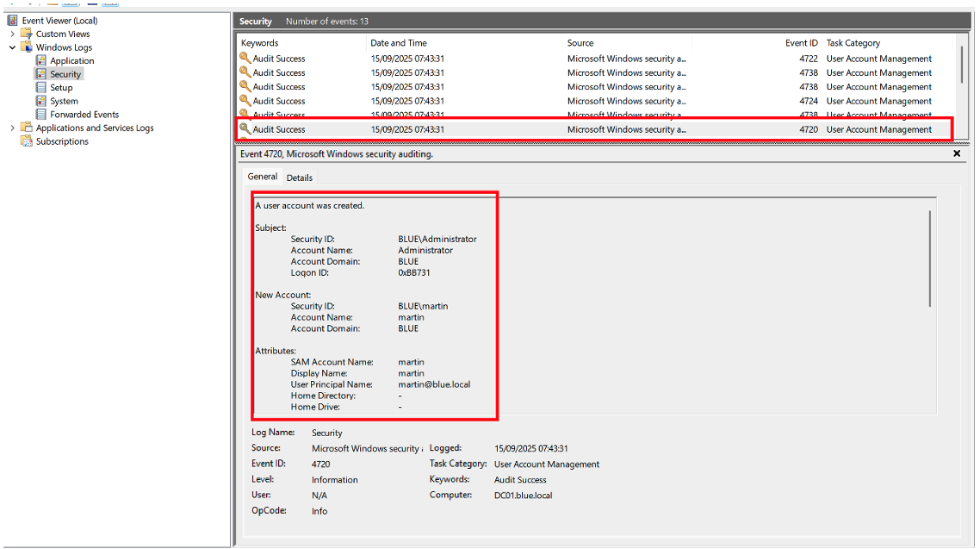Click the event description vertical scrollbar
This screenshot has height=549, width=980.
pos(930,259)
